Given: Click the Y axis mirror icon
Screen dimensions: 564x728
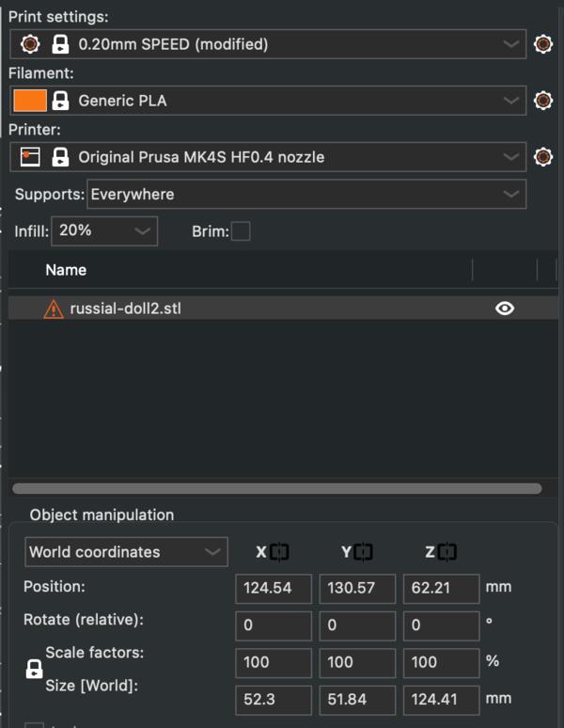Looking at the screenshot, I should [x=363, y=552].
